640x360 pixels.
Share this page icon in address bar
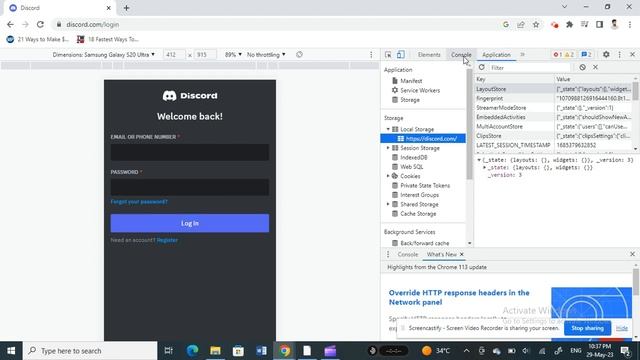click(x=521, y=24)
